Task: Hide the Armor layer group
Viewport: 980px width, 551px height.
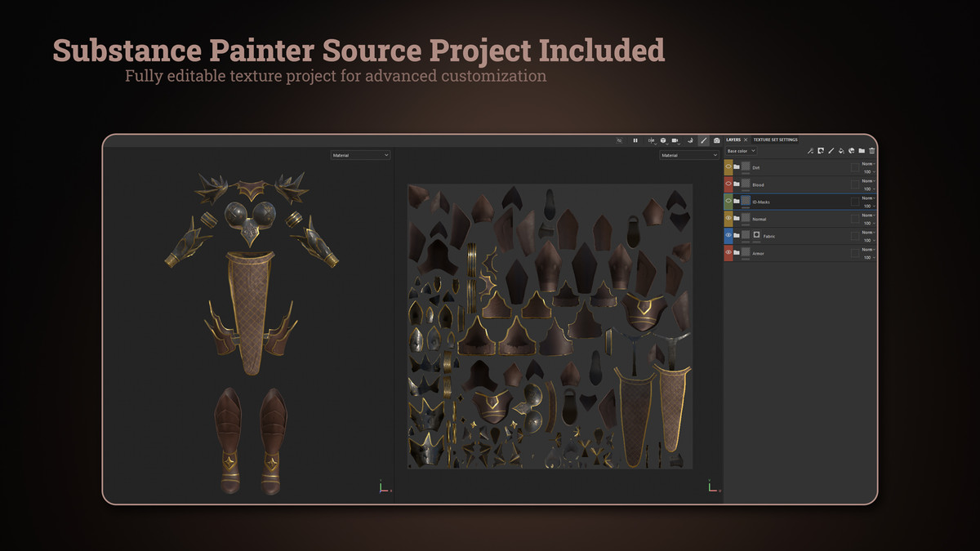Action: point(728,253)
